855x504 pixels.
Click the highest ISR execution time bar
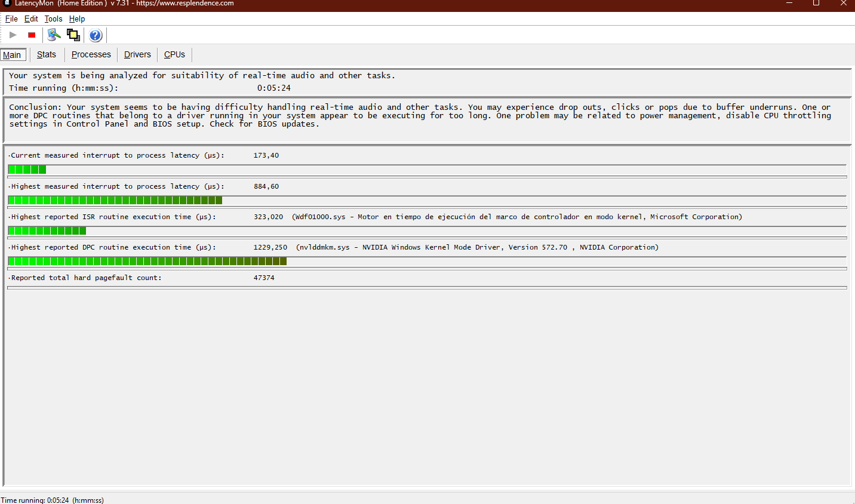(x=47, y=231)
